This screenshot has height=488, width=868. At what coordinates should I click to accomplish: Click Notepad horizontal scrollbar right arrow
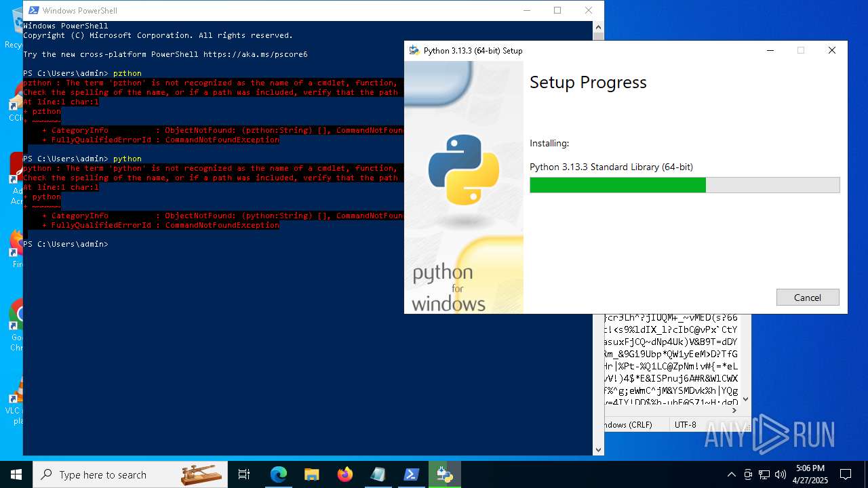[x=734, y=410]
